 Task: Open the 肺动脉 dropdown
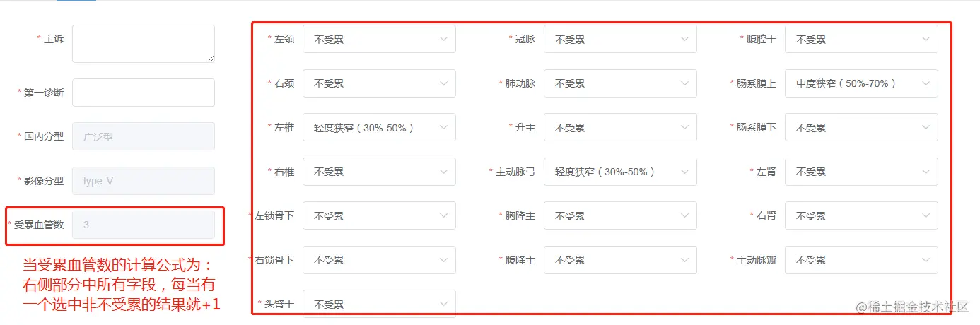[x=620, y=83]
